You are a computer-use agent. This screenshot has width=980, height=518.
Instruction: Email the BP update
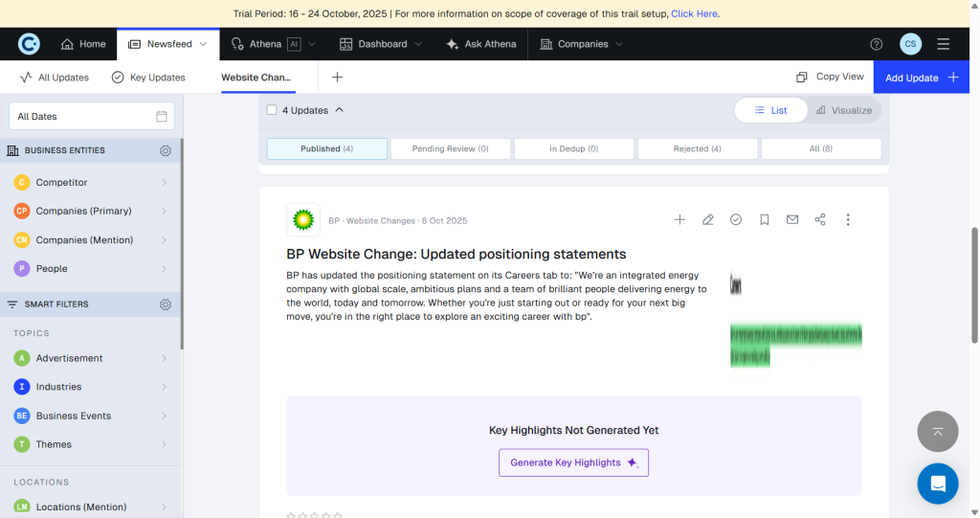pyautogui.click(x=791, y=219)
